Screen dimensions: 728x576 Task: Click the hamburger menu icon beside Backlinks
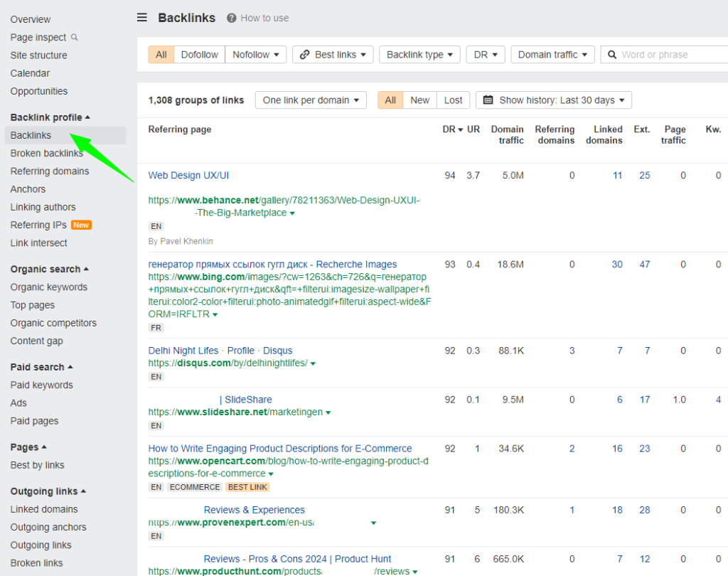(x=142, y=18)
